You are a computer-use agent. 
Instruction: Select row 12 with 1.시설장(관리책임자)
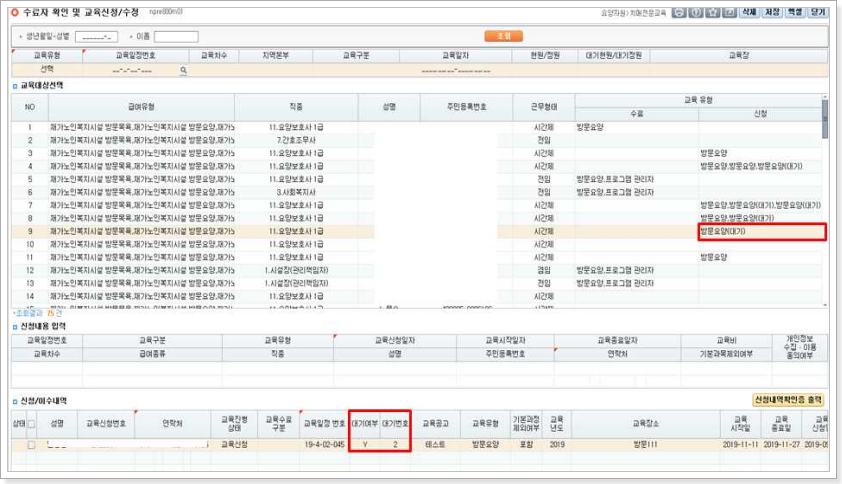click(417, 270)
